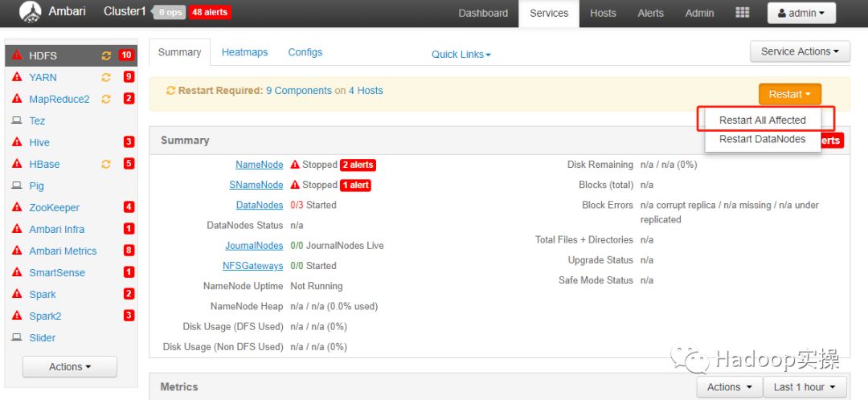Expand the Service Actions dropdown
This screenshot has width=868, height=400.
800,51
